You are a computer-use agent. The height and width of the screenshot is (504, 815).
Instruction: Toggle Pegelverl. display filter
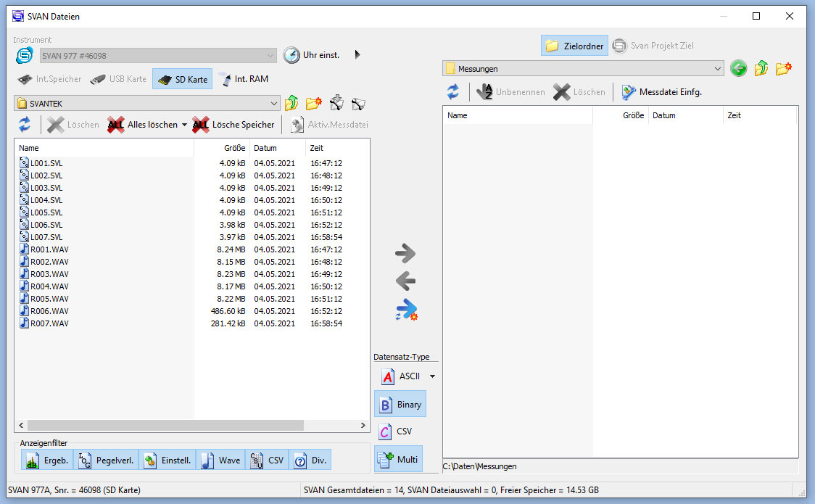point(106,460)
